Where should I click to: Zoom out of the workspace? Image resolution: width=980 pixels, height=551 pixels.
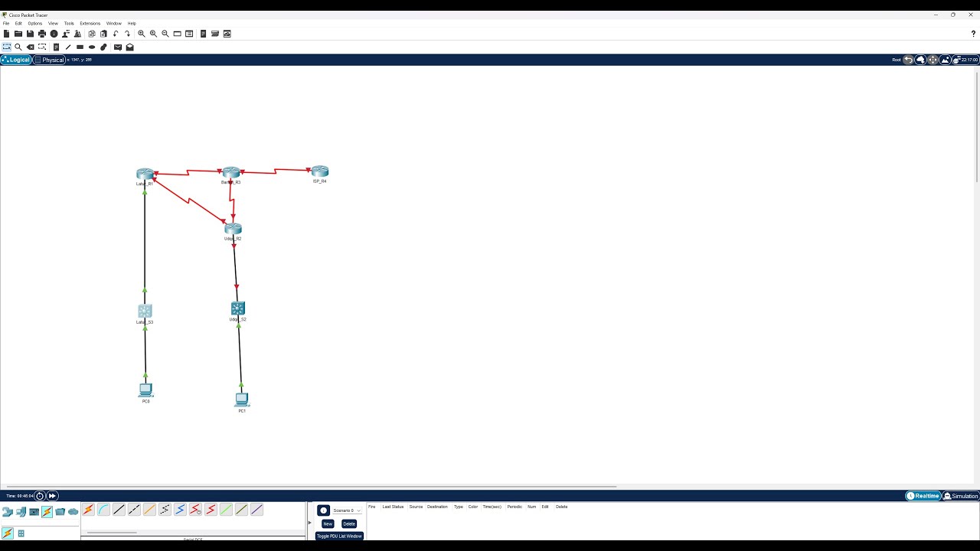[165, 34]
